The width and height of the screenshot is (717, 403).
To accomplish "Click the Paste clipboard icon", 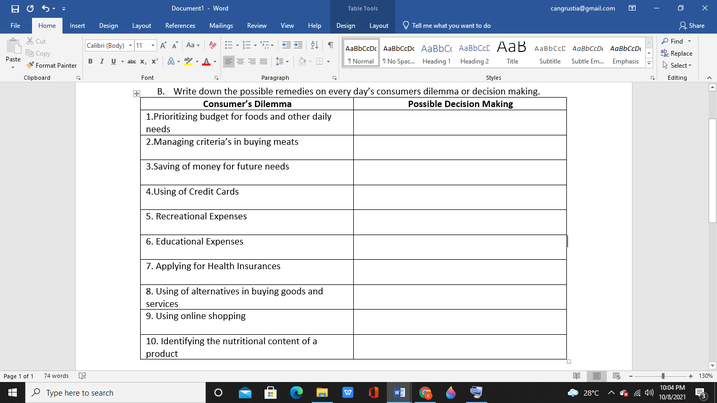I will [x=13, y=46].
